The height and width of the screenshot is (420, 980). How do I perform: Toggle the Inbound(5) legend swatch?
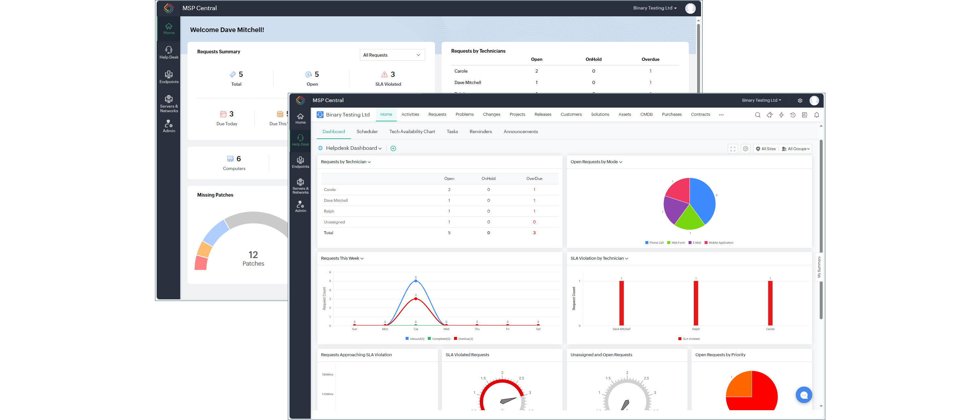[x=407, y=339]
